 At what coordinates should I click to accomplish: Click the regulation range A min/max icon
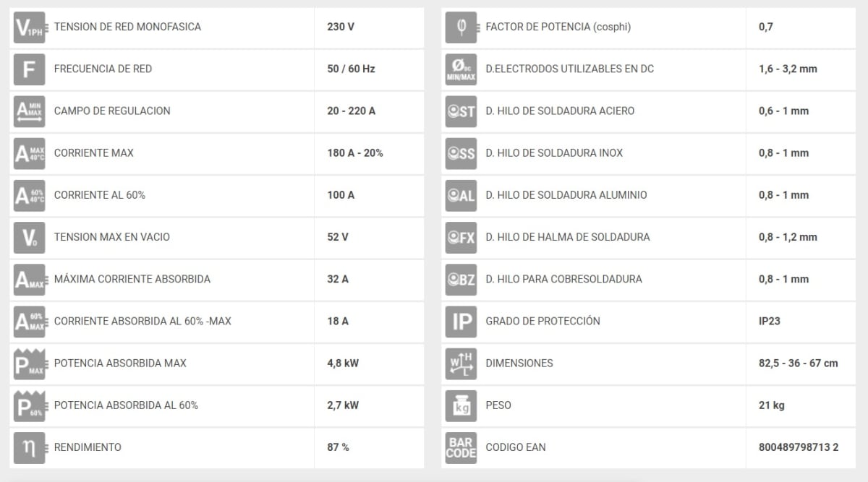(30, 111)
